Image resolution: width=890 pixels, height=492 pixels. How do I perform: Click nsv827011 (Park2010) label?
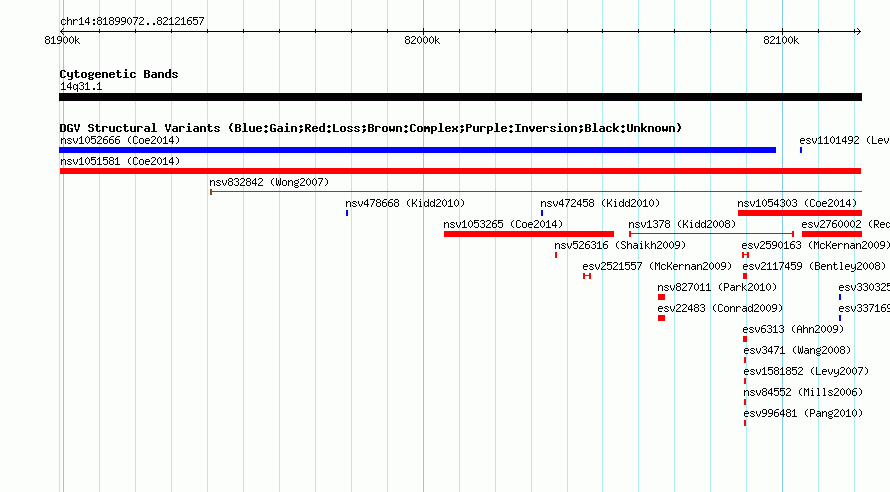click(717, 287)
